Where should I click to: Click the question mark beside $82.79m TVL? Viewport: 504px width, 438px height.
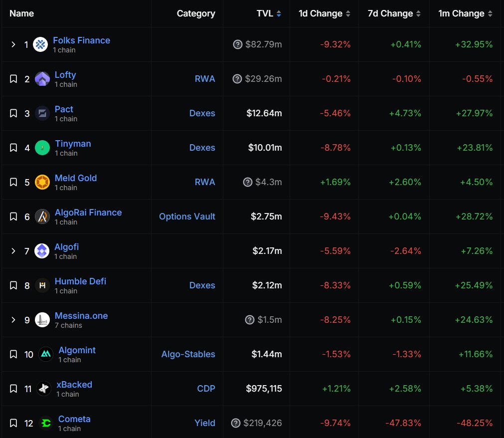point(237,44)
